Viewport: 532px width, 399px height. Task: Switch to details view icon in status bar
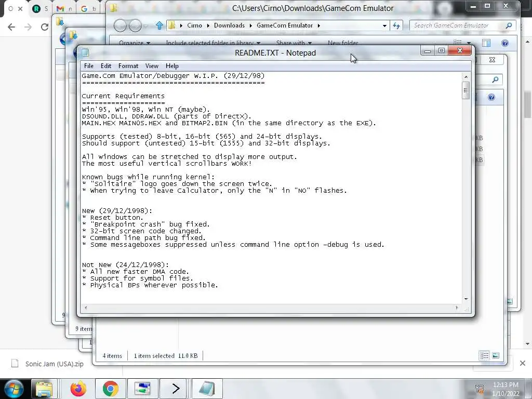point(484,355)
